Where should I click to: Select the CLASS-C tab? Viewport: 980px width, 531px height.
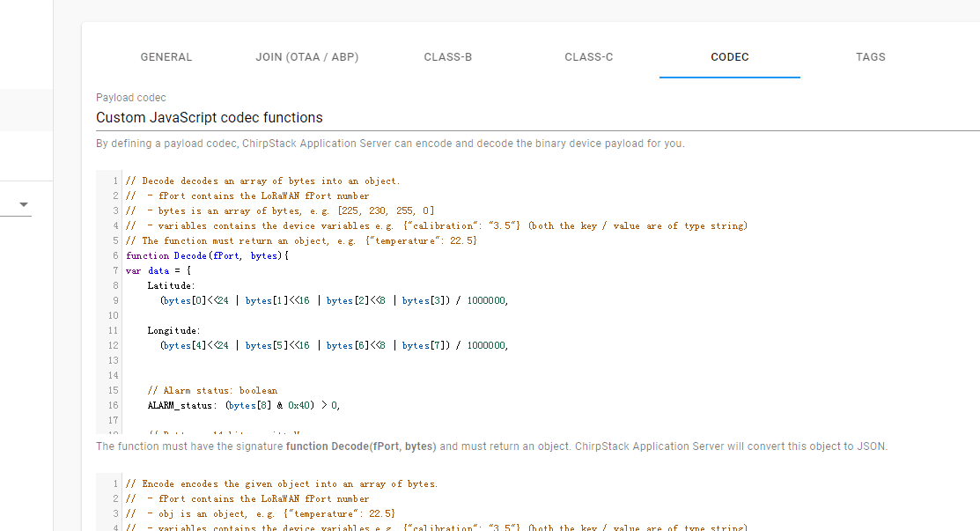[x=589, y=57]
